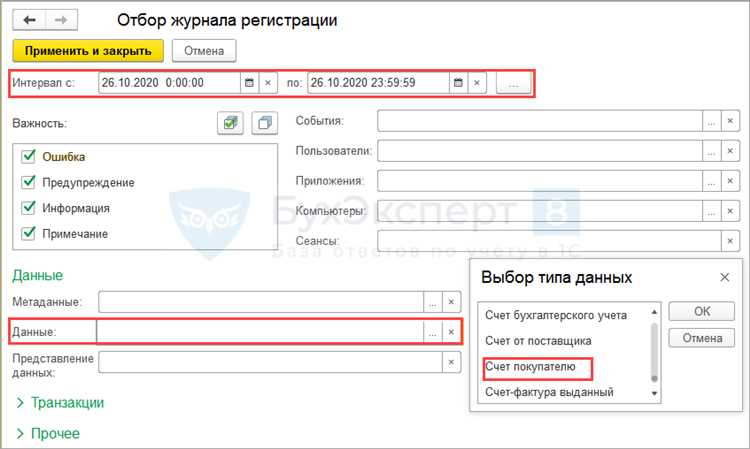Click into the Компьютеры input field
The height and width of the screenshot is (449, 750).
tap(540, 211)
